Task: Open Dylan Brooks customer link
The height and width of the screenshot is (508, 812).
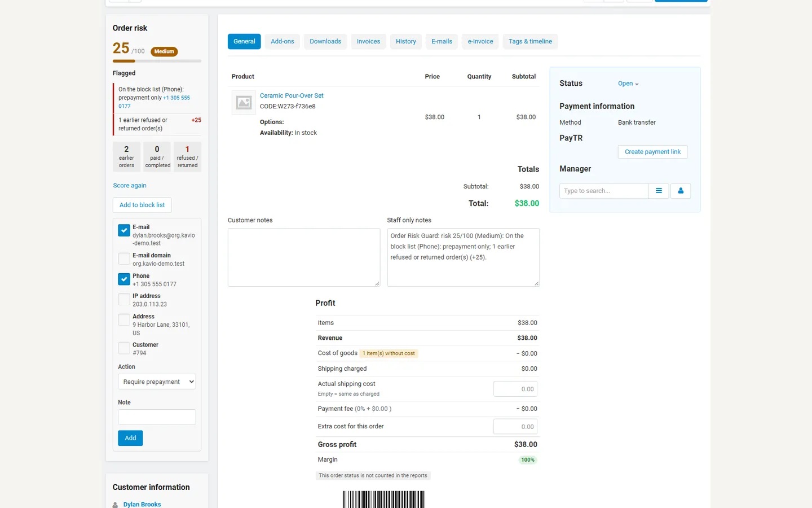Action: click(142, 505)
